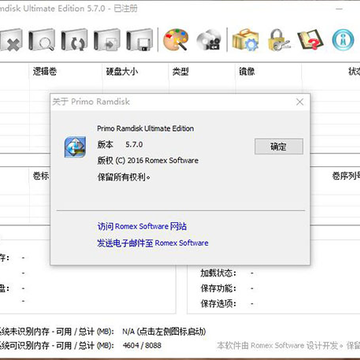
Task: Click the disk with floppy save icon
Action: 139,40
